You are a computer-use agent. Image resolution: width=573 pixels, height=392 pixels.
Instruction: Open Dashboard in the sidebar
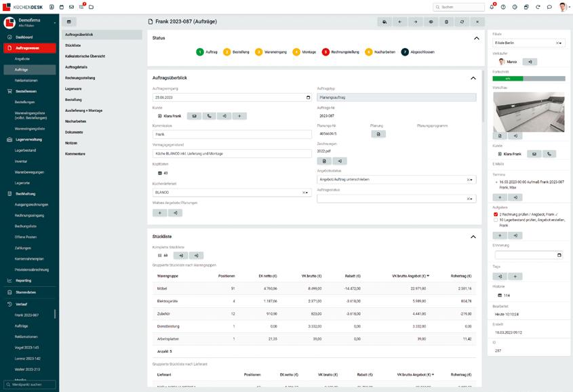(x=24, y=37)
